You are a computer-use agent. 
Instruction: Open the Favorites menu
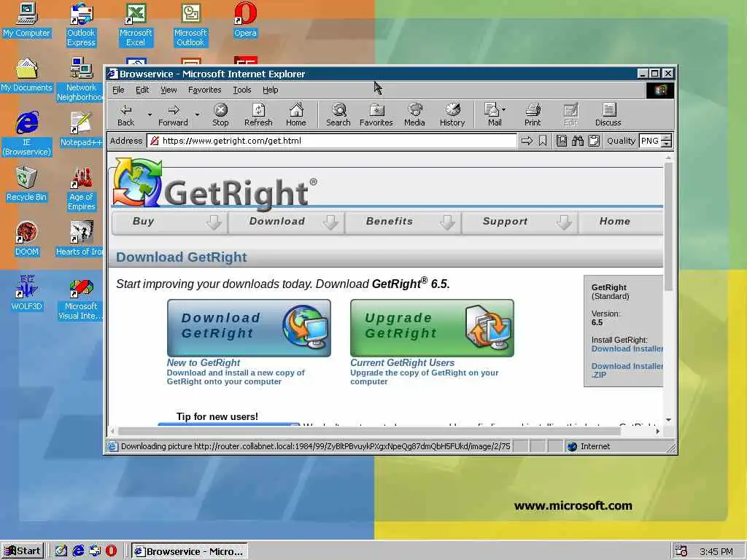point(204,90)
